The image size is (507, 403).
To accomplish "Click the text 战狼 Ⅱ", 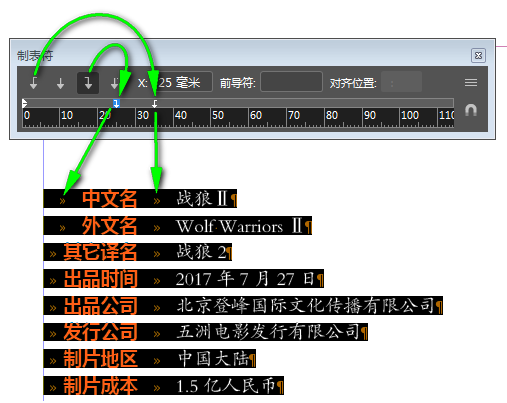I will [x=202, y=199].
